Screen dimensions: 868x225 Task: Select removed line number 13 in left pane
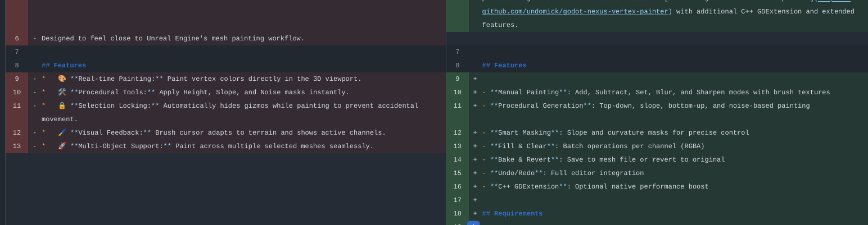click(17, 146)
